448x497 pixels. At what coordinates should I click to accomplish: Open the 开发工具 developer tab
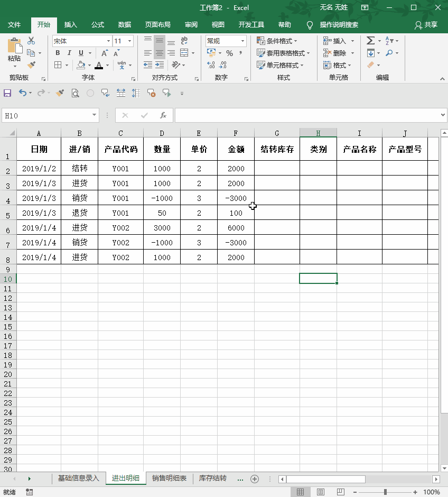coord(251,25)
